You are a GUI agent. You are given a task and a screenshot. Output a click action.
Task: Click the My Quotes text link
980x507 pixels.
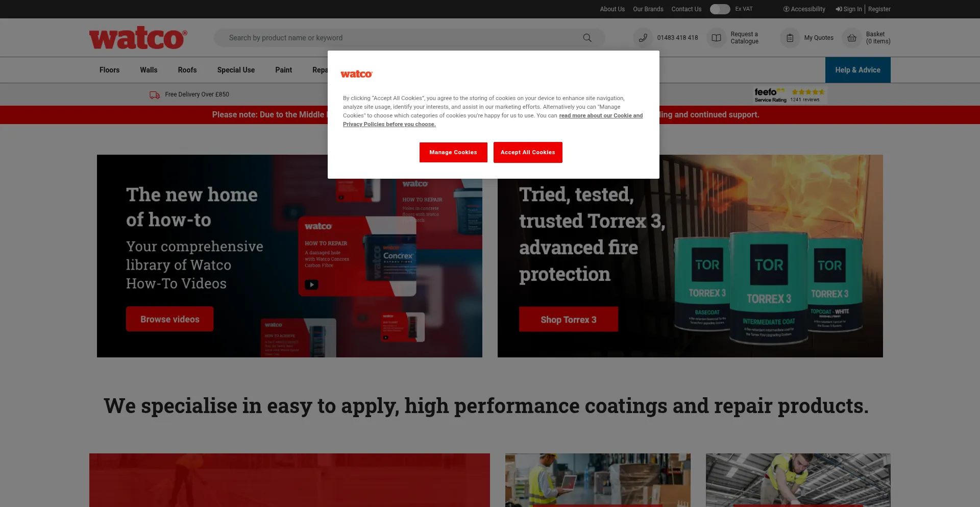(x=819, y=38)
